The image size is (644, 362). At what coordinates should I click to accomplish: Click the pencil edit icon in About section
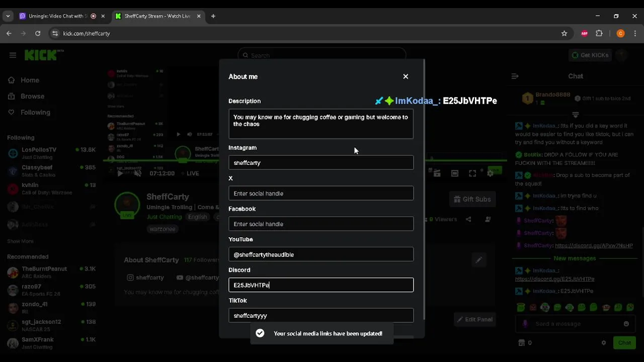(478, 260)
